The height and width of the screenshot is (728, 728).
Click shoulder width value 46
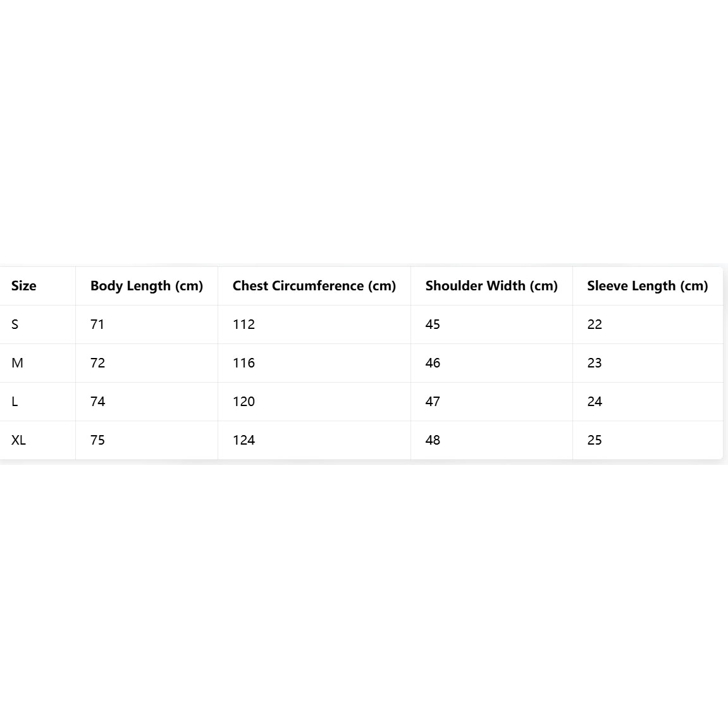(x=433, y=363)
